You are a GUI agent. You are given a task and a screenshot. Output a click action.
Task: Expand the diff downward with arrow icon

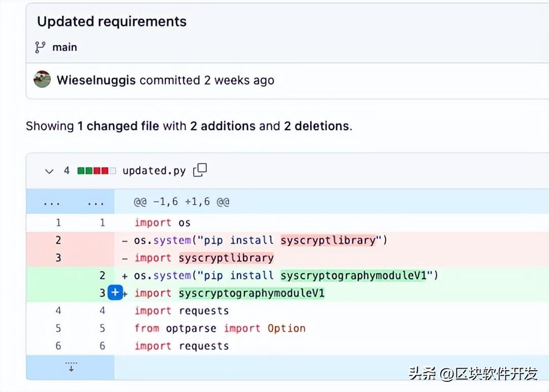[71, 367]
